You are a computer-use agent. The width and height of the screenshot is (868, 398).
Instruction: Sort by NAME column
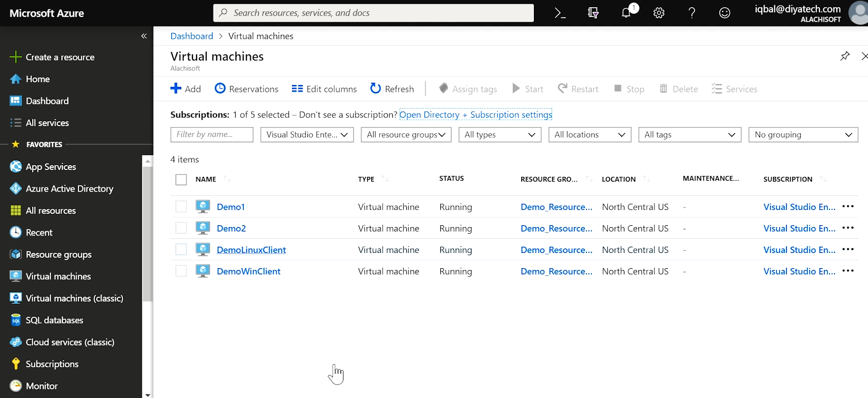click(206, 179)
